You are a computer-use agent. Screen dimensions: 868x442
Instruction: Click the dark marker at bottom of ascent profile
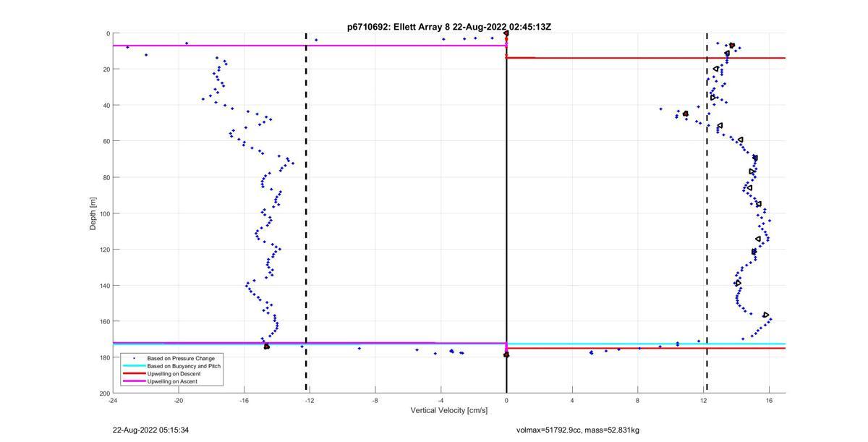pos(267,347)
